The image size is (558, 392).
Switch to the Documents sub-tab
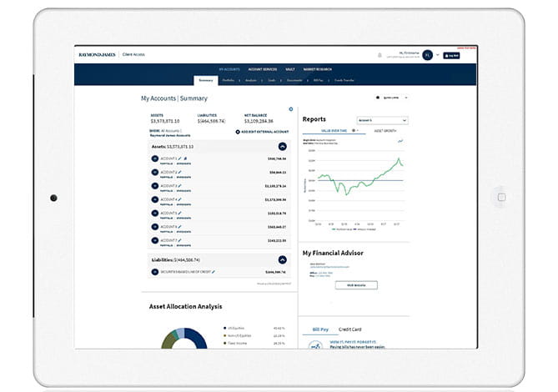tap(294, 80)
